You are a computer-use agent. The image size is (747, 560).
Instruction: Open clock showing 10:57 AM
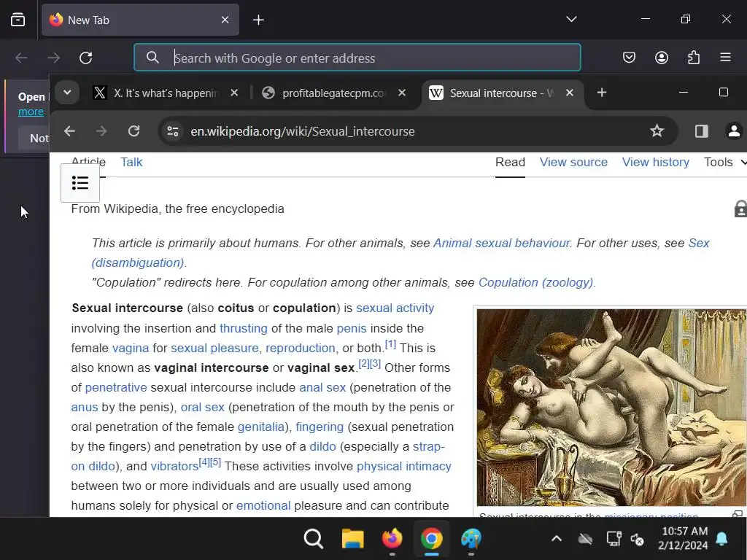(684, 538)
